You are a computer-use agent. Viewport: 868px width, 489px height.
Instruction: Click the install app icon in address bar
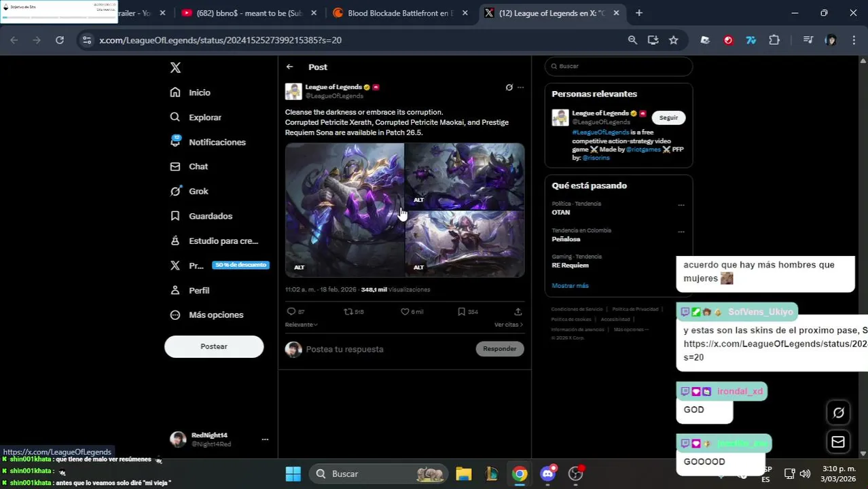[653, 40]
